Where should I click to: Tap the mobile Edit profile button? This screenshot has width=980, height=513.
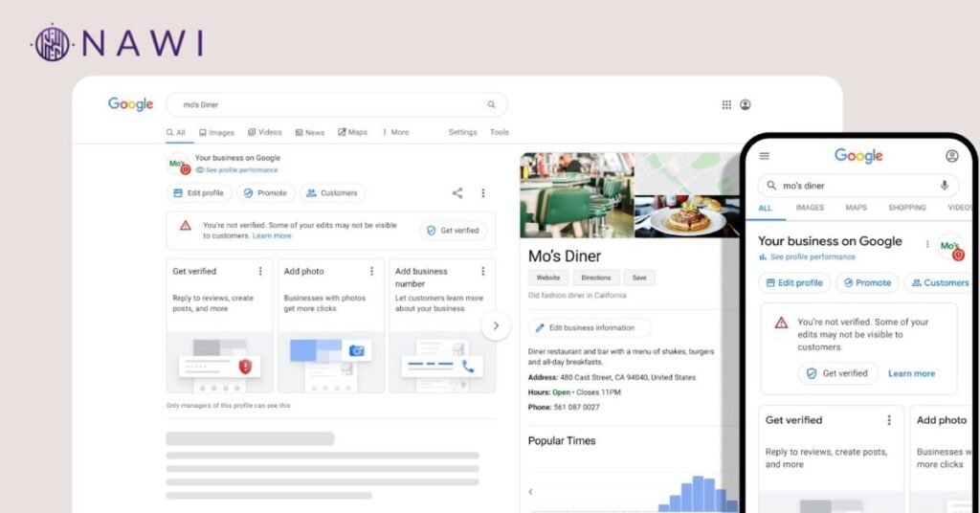794,283
